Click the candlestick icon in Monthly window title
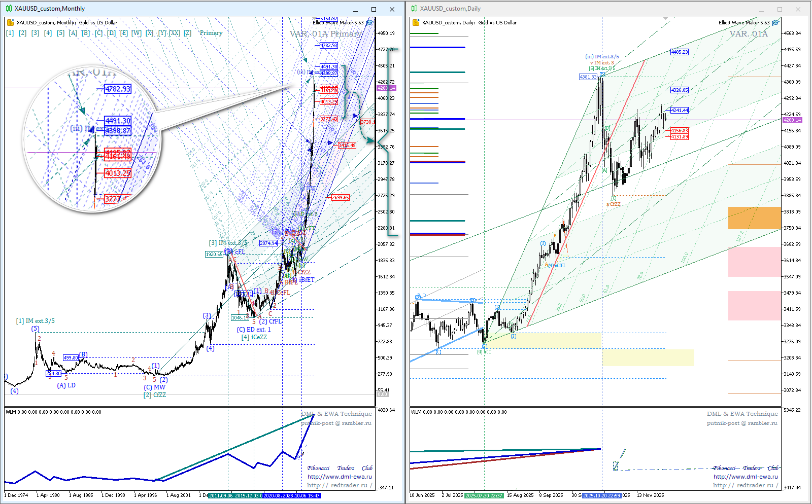812x504 pixels. click(9, 9)
